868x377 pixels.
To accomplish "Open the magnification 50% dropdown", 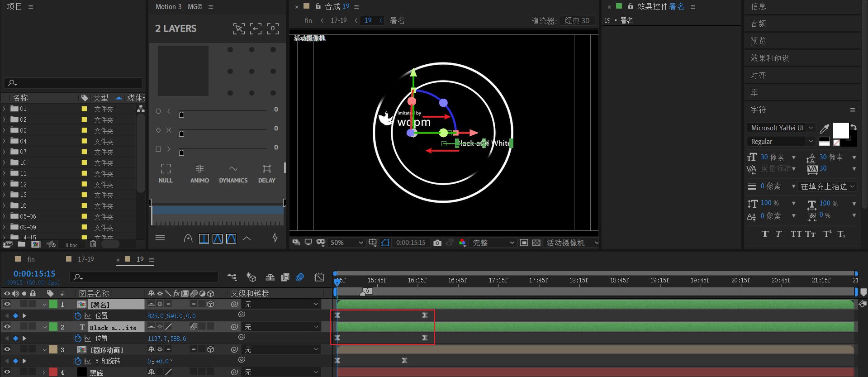I will (346, 243).
